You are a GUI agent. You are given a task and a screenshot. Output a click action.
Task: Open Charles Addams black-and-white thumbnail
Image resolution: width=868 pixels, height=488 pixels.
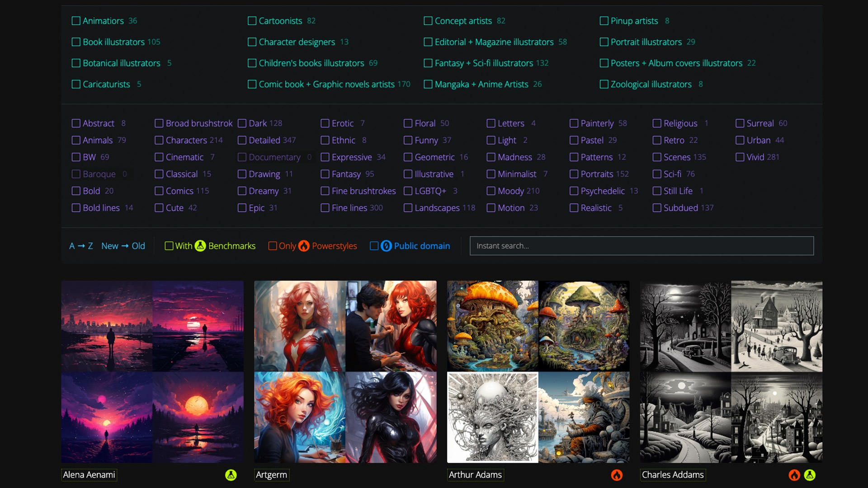click(731, 371)
